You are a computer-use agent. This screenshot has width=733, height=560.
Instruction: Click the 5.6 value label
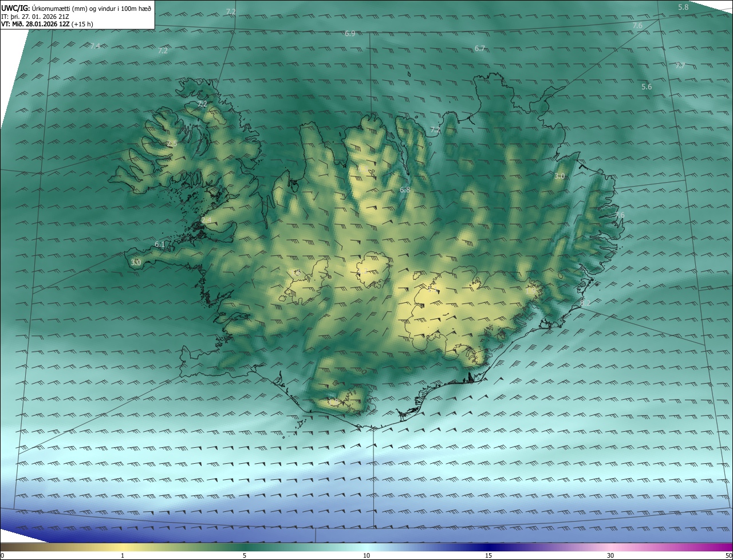647,86
